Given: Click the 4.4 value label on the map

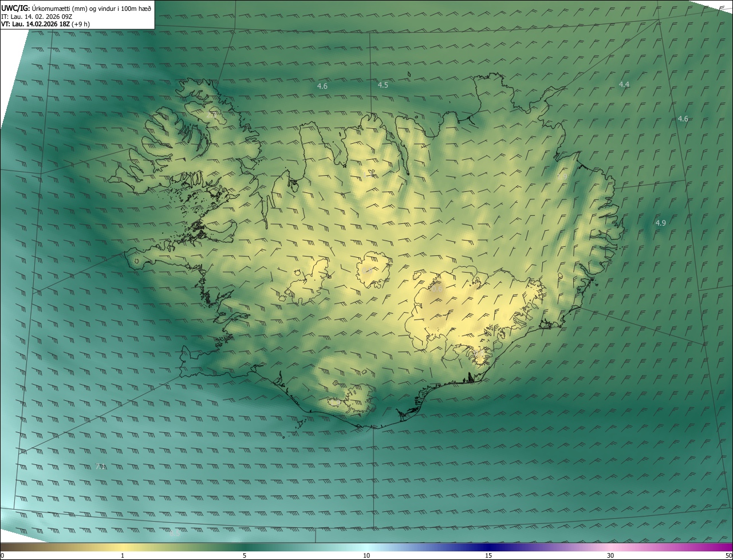Looking at the screenshot, I should tap(624, 84).
